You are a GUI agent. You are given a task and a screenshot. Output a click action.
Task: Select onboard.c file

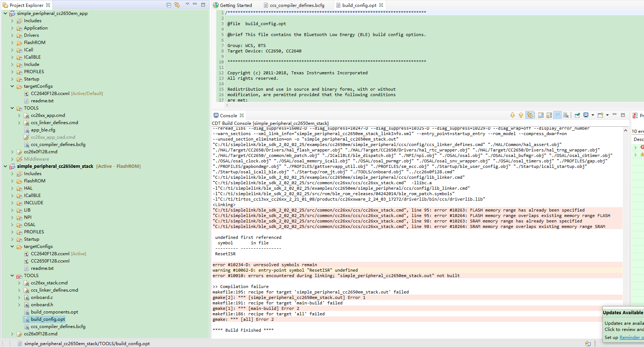point(38,297)
